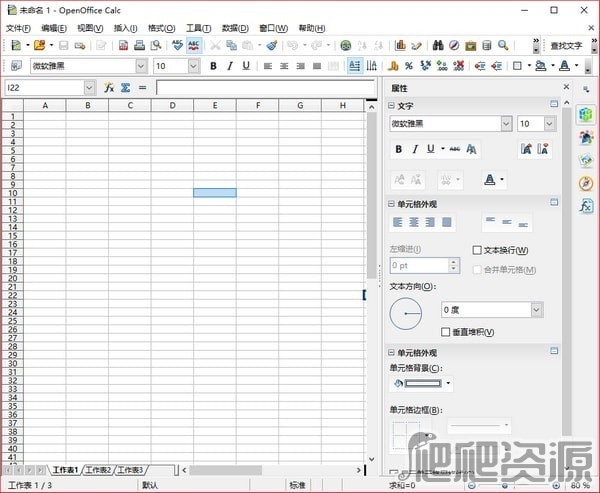600x493 pixels.
Task: Click the Print icon in toolbar
Action: click(x=139, y=45)
